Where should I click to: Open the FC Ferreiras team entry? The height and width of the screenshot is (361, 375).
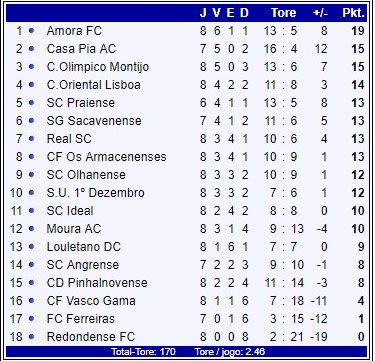[x=81, y=319]
